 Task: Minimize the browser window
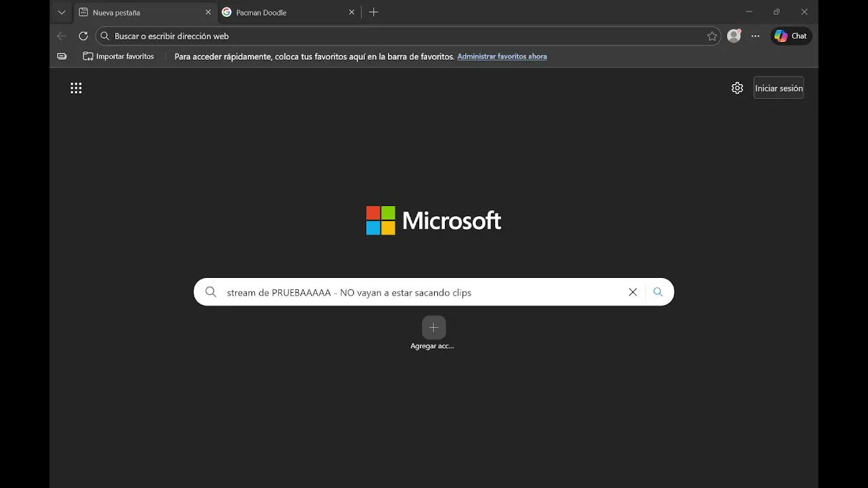pos(749,12)
